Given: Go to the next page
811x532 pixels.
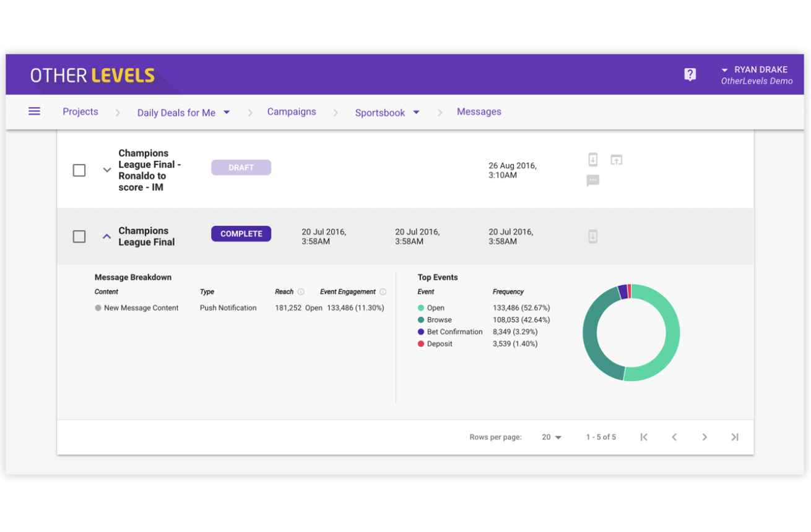Looking at the screenshot, I should [x=705, y=437].
